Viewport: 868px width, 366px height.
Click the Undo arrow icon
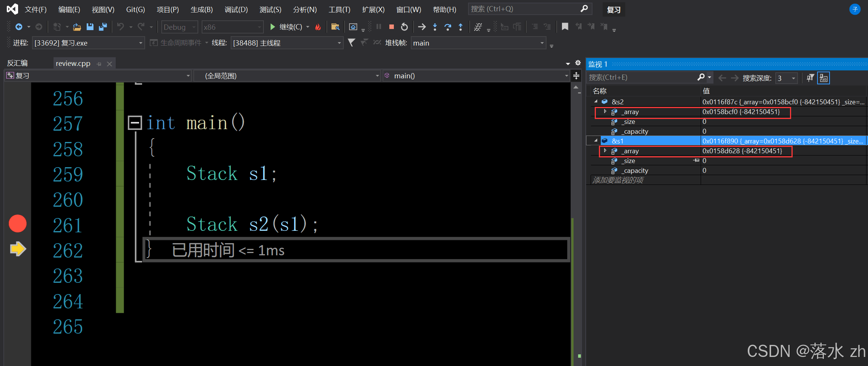click(x=121, y=27)
